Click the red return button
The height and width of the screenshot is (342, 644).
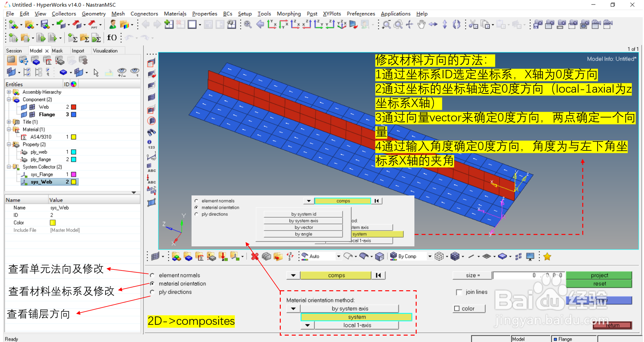tap(612, 325)
